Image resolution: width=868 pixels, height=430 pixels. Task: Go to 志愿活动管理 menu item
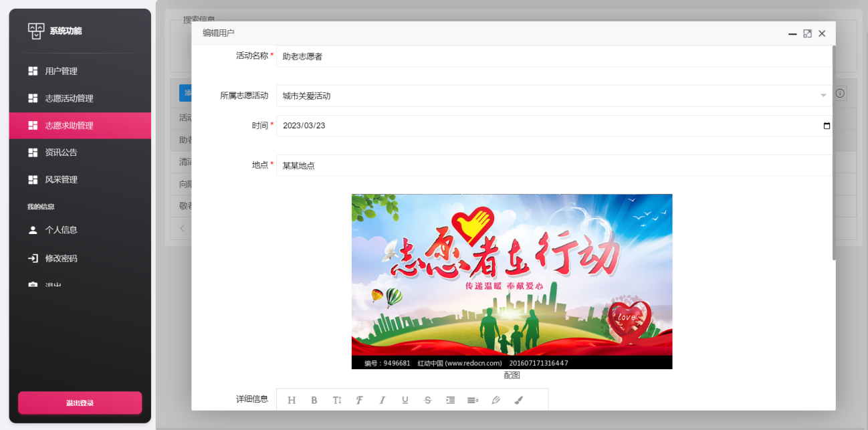(x=69, y=98)
